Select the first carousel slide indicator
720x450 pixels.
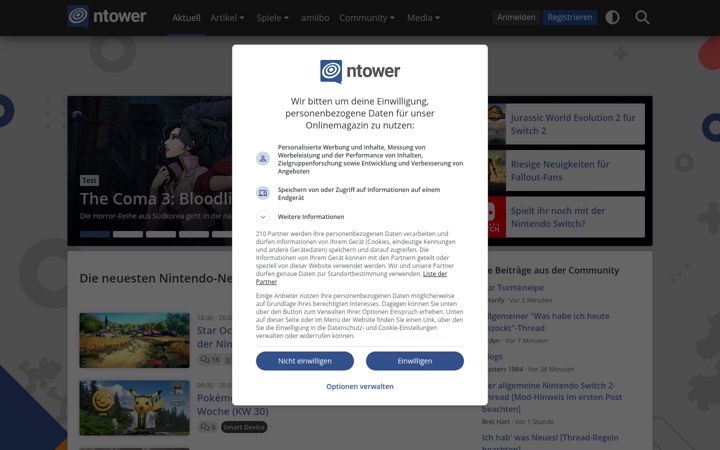coord(95,234)
